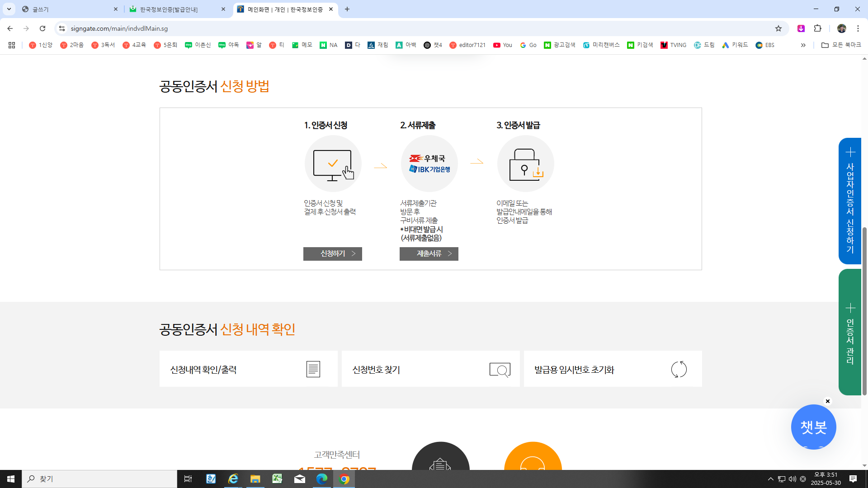This screenshot has width=868, height=488.
Task: Click the document icon in 신청내역 확인/출력
Action: pyautogui.click(x=313, y=369)
